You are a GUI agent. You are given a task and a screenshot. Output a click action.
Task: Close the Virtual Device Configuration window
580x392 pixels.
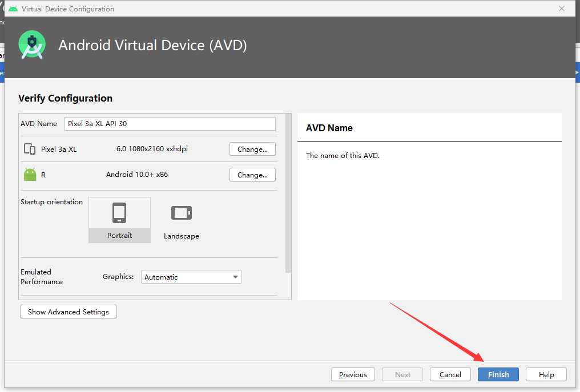coord(562,9)
